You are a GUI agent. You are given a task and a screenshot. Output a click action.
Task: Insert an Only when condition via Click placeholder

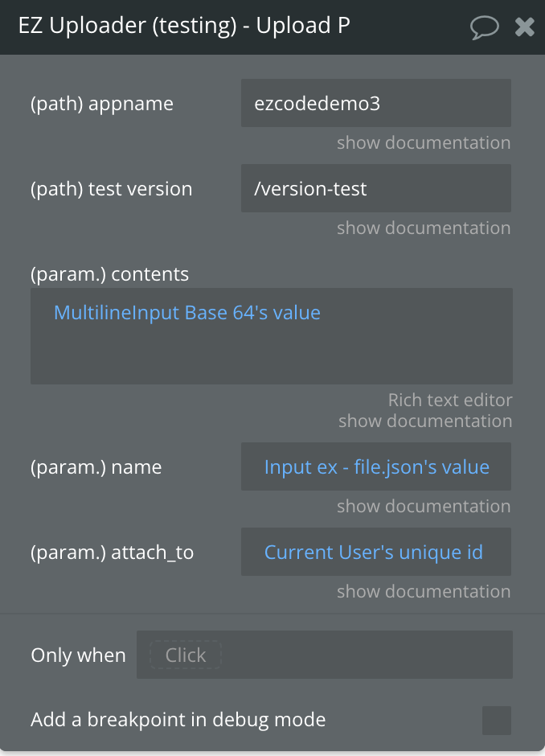186,655
